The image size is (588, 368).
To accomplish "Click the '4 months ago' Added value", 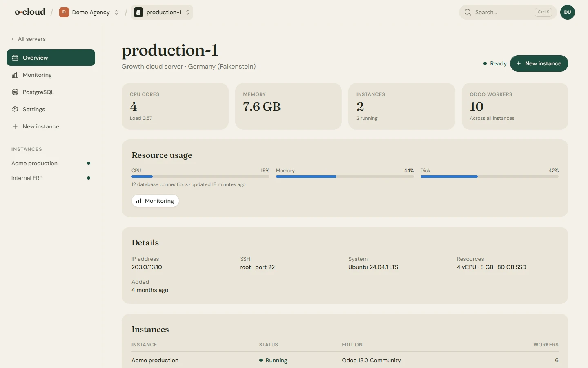I will coord(150,290).
